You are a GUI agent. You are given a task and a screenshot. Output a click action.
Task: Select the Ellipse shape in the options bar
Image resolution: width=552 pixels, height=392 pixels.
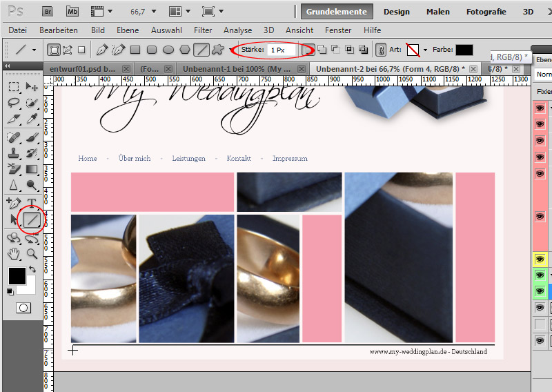click(x=168, y=50)
